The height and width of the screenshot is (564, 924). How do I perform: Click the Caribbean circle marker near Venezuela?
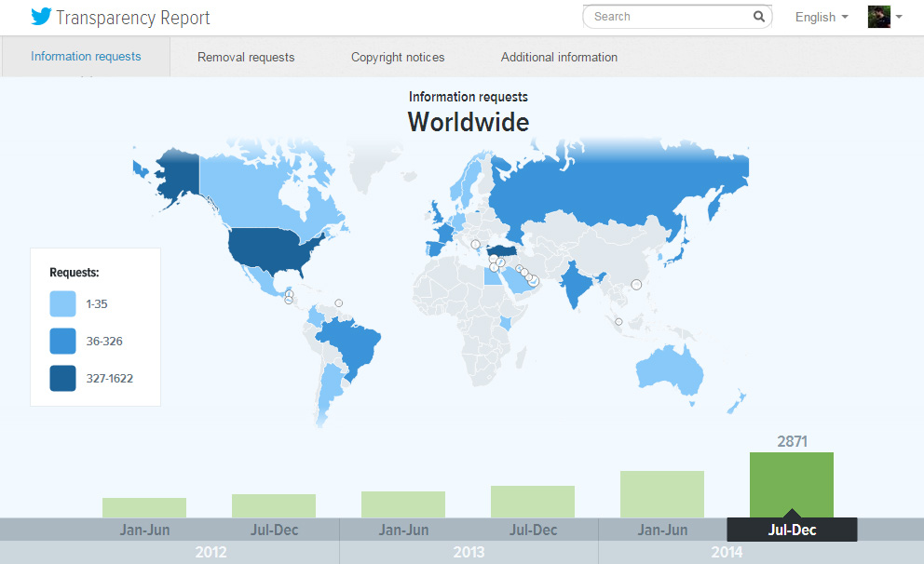pos(339,303)
